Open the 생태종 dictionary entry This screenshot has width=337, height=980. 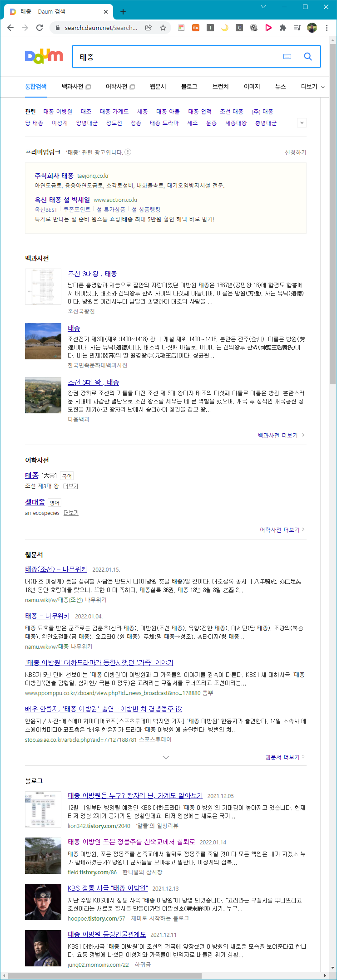point(35,502)
